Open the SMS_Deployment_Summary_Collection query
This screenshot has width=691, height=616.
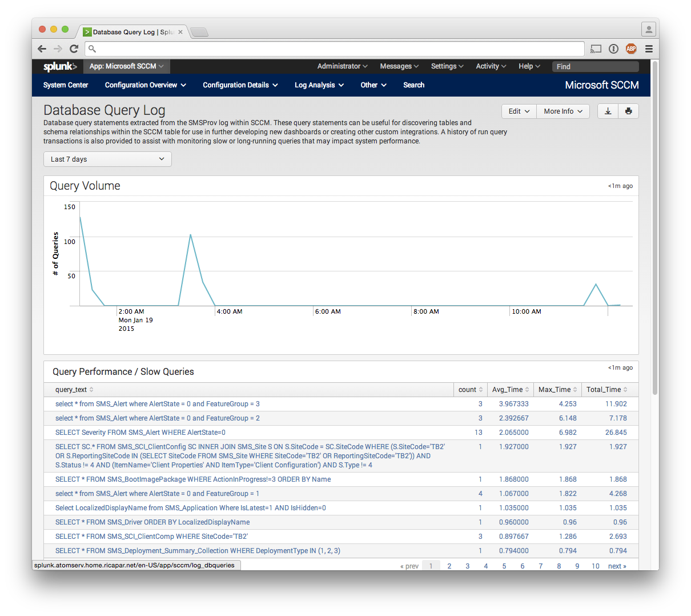(198, 551)
